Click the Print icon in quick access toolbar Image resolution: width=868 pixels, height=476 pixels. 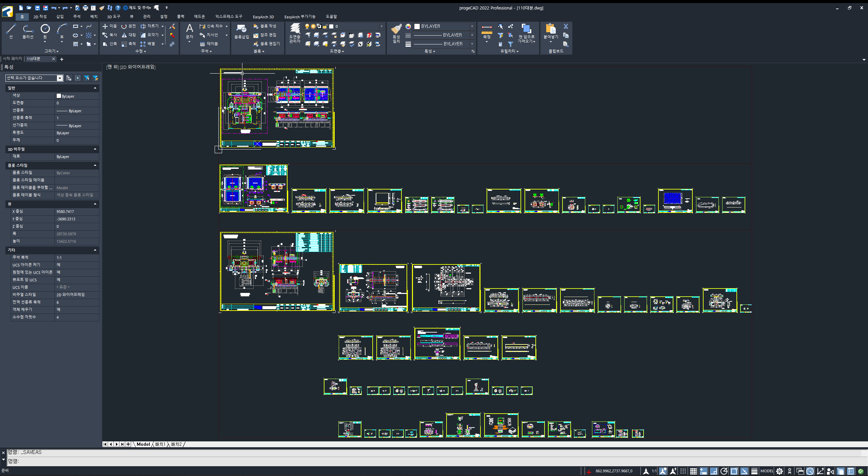pyautogui.click(x=85, y=7)
